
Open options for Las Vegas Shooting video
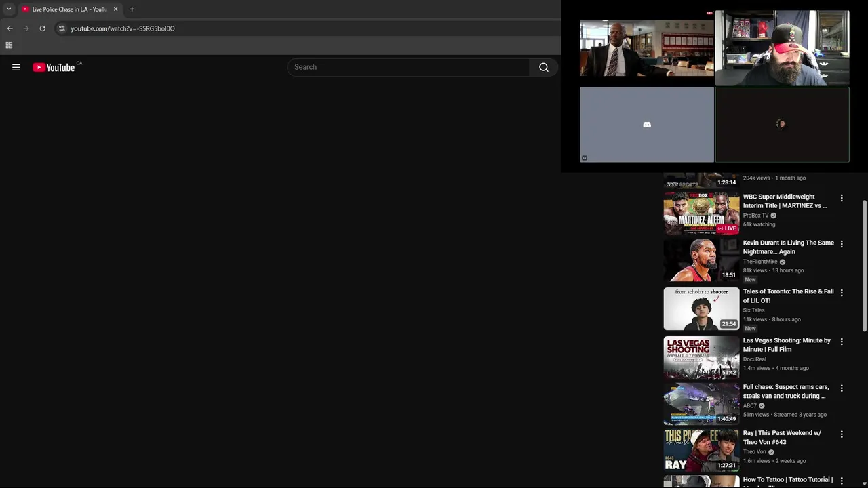[842, 342]
